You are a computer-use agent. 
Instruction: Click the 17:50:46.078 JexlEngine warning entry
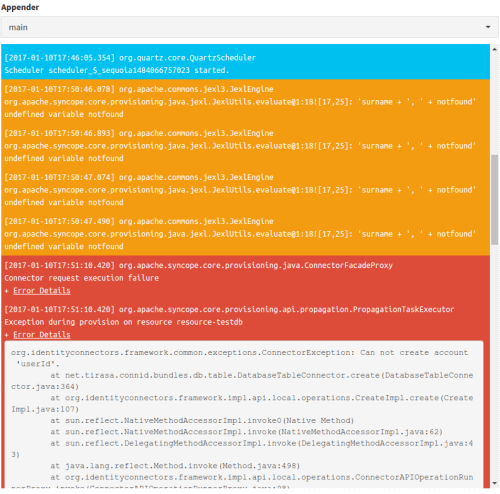(245, 102)
